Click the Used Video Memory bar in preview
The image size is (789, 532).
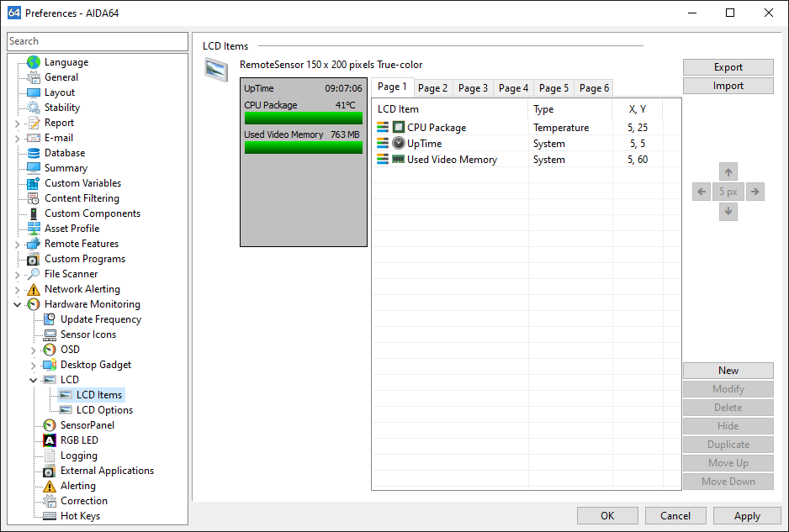[304, 147]
